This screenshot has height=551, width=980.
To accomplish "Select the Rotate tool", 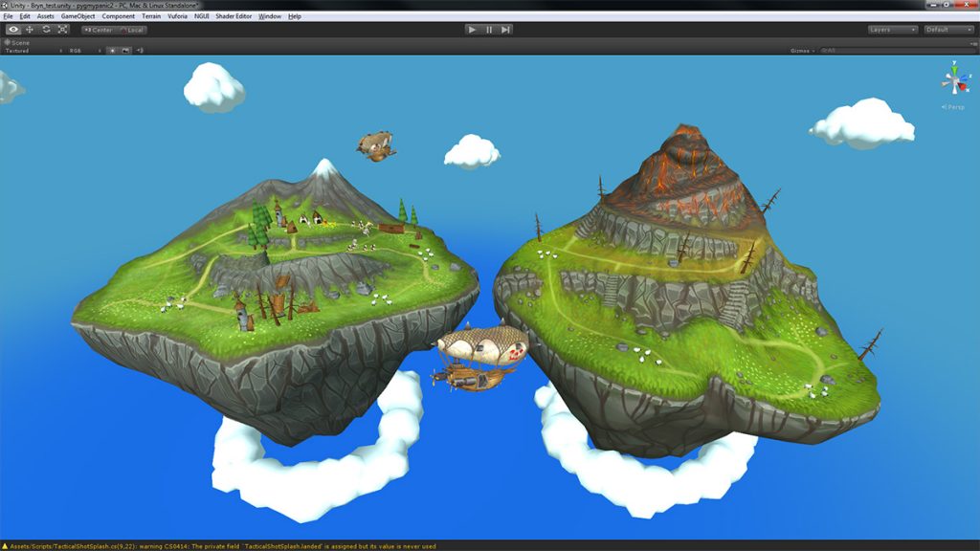I will [46, 30].
